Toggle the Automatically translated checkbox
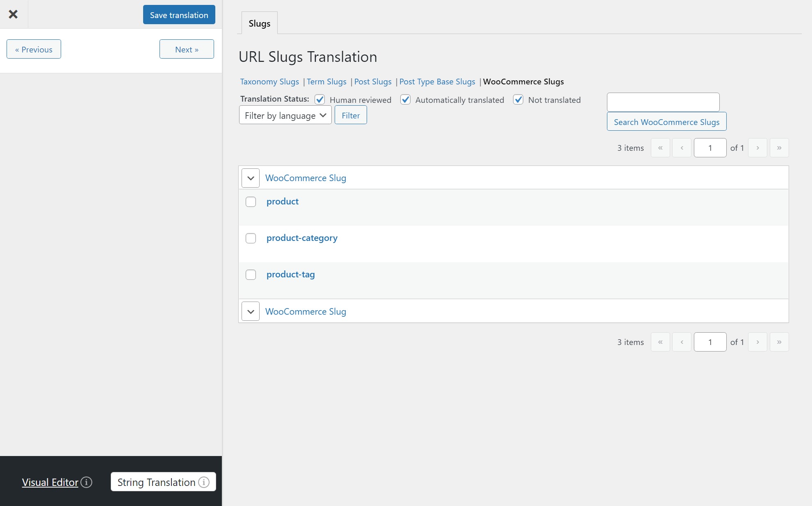This screenshot has height=506, width=812. pyautogui.click(x=405, y=100)
